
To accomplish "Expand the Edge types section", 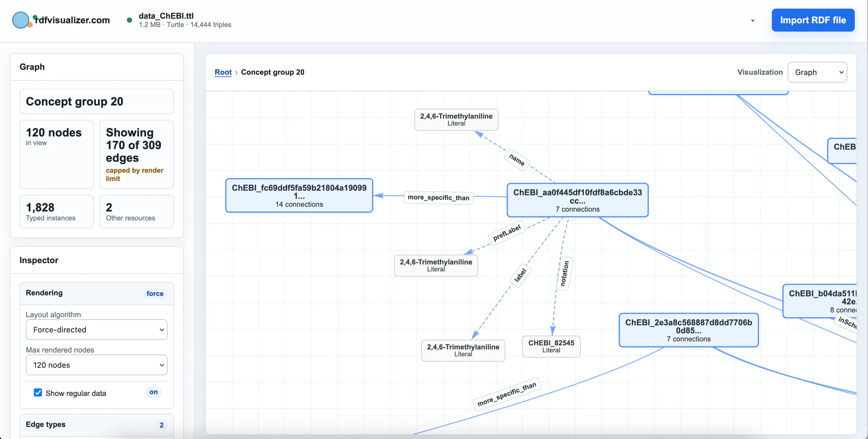I will coord(97,425).
